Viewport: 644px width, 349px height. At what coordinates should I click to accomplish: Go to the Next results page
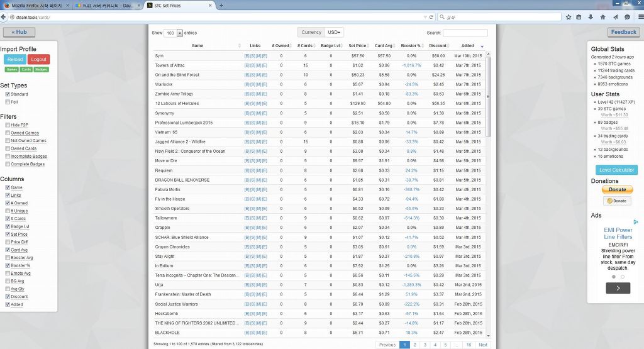[483, 345]
